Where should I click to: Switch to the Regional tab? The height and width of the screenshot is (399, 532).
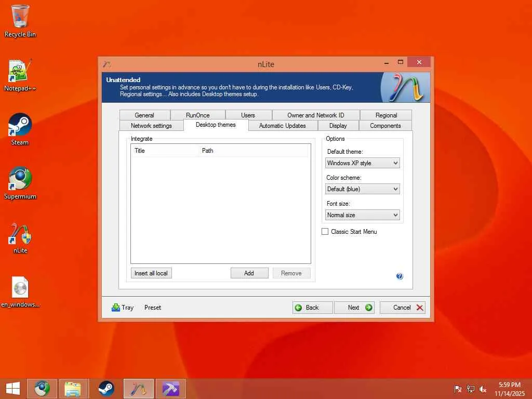386,115
